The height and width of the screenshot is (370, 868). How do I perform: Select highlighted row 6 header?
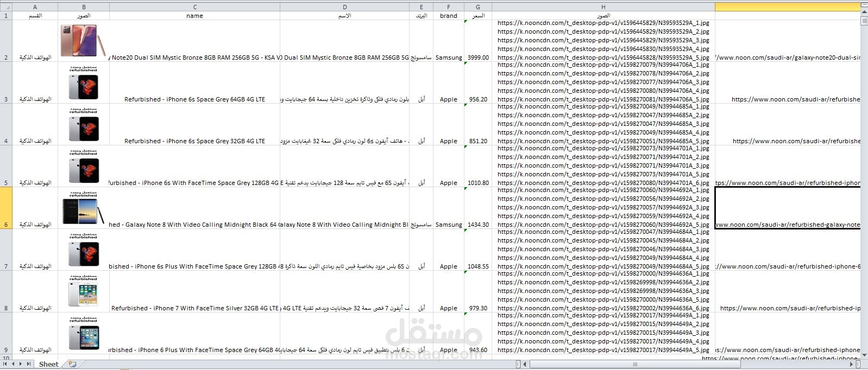[6, 208]
